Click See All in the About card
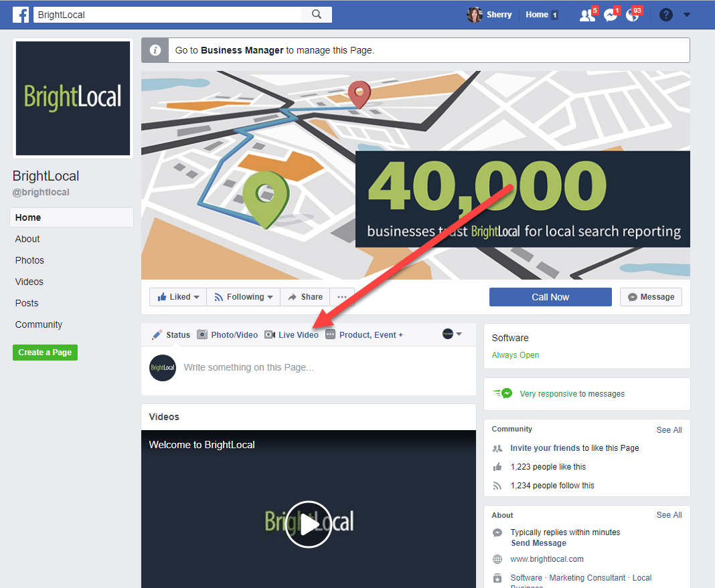This screenshot has width=715, height=588. (x=669, y=514)
